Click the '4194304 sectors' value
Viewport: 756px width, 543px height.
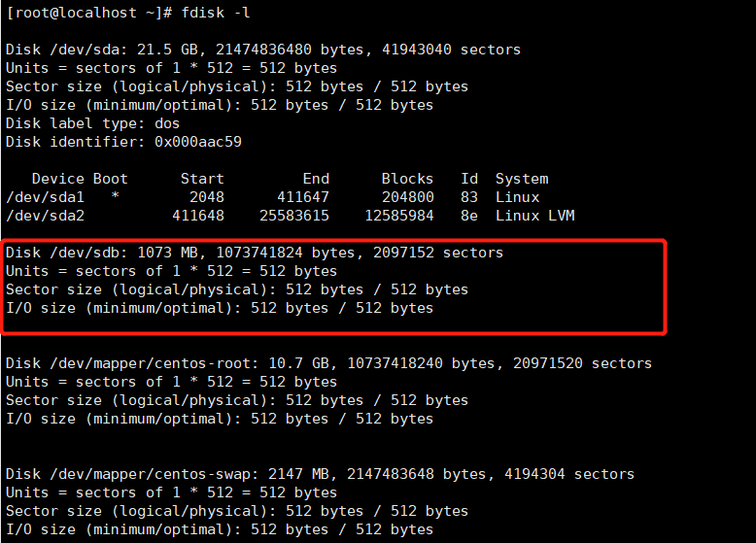point(569,474)
